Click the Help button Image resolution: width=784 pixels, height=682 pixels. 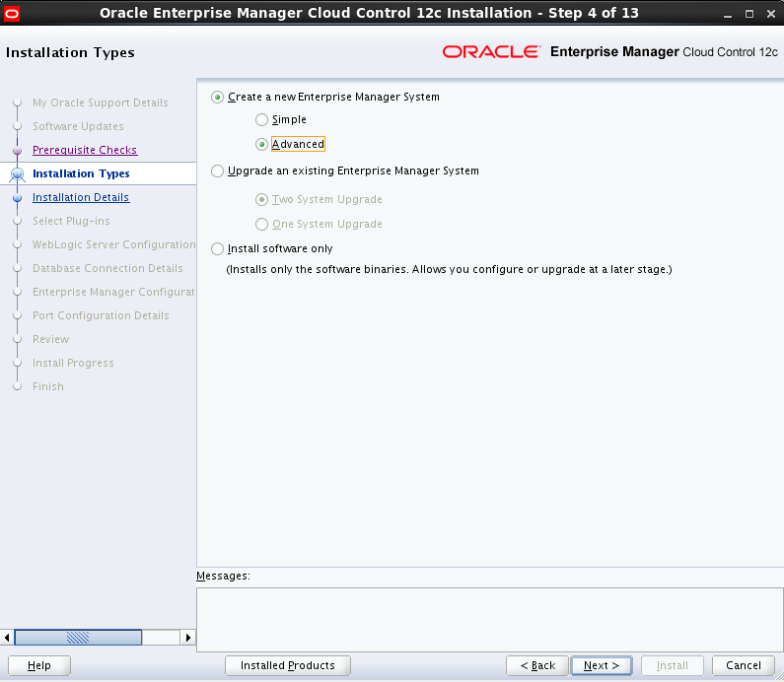coord(39,665)
